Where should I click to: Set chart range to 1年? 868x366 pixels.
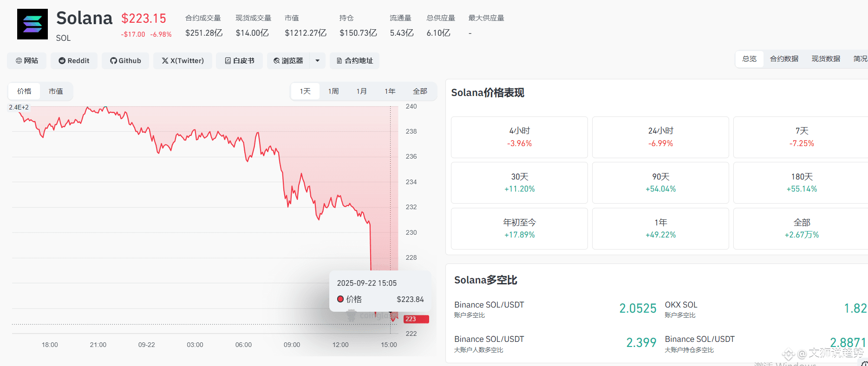pyautogui.click(x=390, y=91)
